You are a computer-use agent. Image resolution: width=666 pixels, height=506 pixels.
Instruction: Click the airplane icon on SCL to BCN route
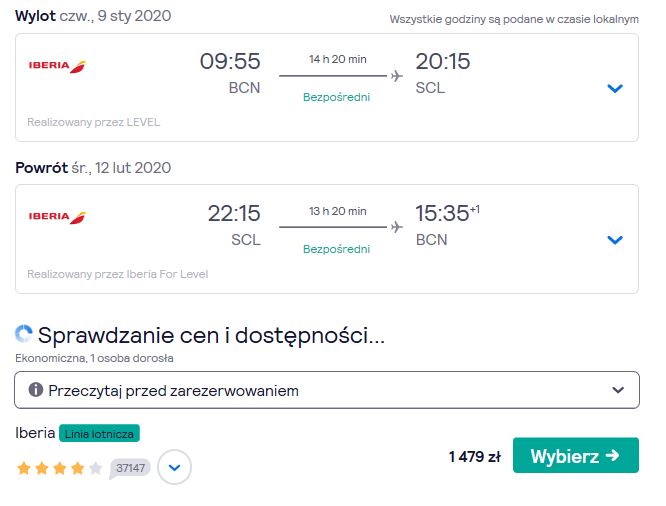(x=396, y=227)
